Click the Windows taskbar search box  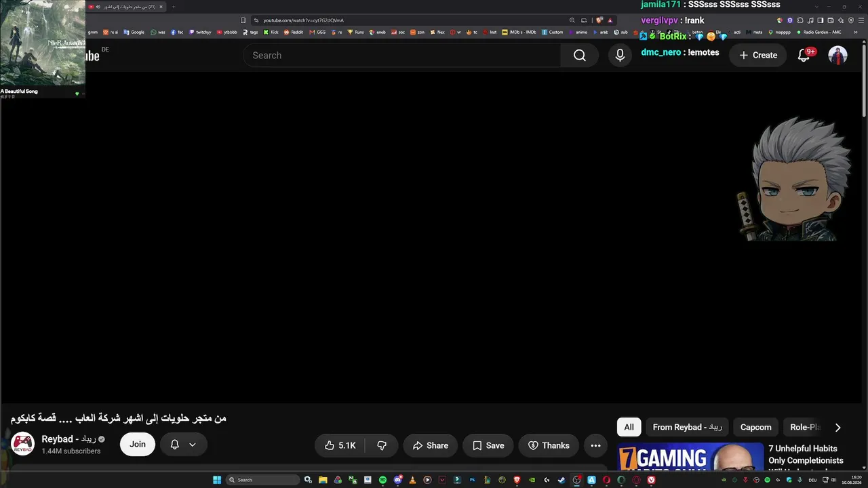(263, 480)
